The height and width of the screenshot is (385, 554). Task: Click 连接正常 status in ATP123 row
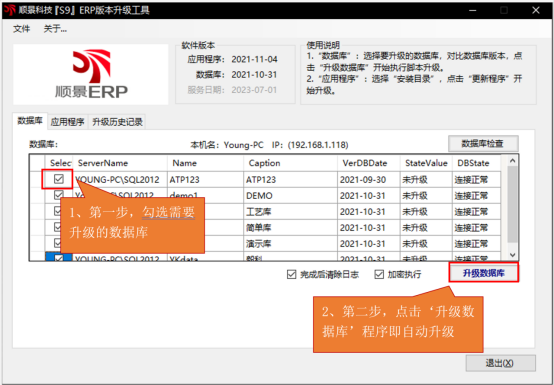click(x=476, y=180)
